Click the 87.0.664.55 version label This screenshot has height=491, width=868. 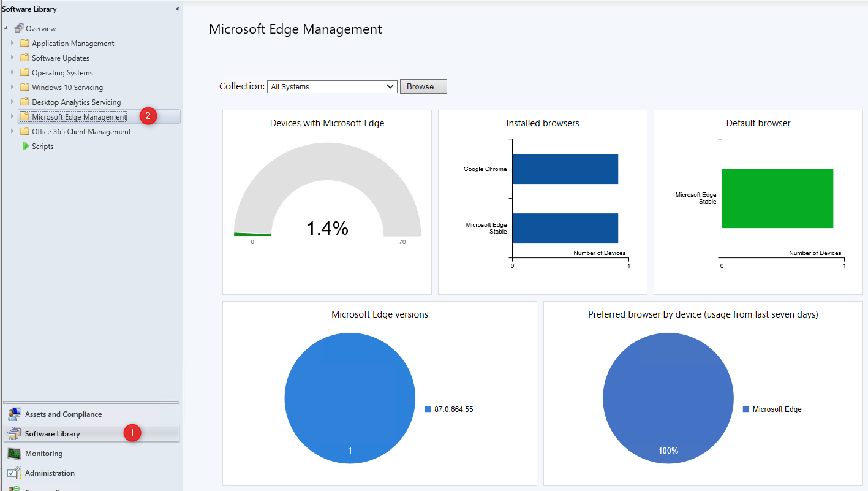click(453, 409)
